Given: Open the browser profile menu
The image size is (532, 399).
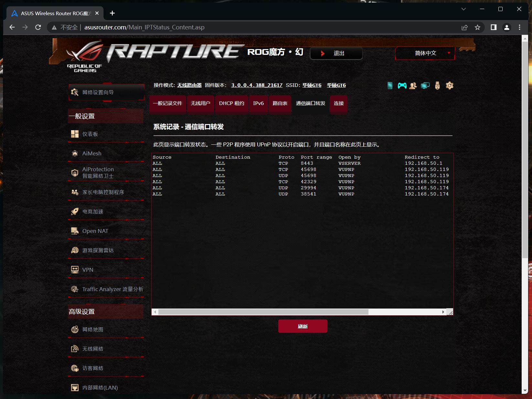Looking at the screenshot, I should (x=507, y=27).
